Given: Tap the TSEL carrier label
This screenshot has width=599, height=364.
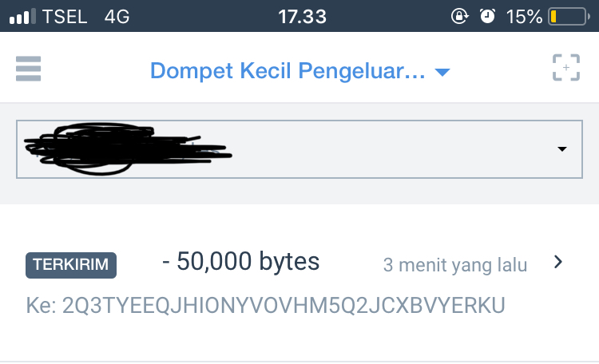Looking at the screenshot, I should point(65,17).
